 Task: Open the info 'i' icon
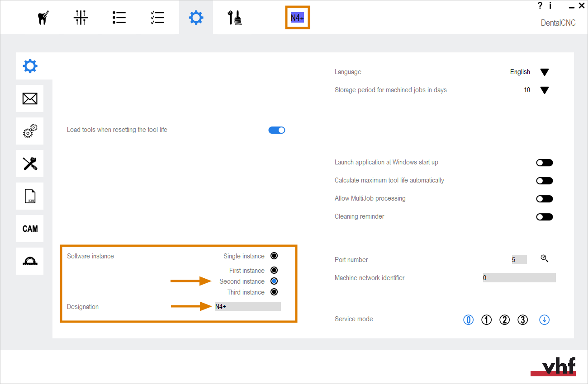[x=550, y=5]
